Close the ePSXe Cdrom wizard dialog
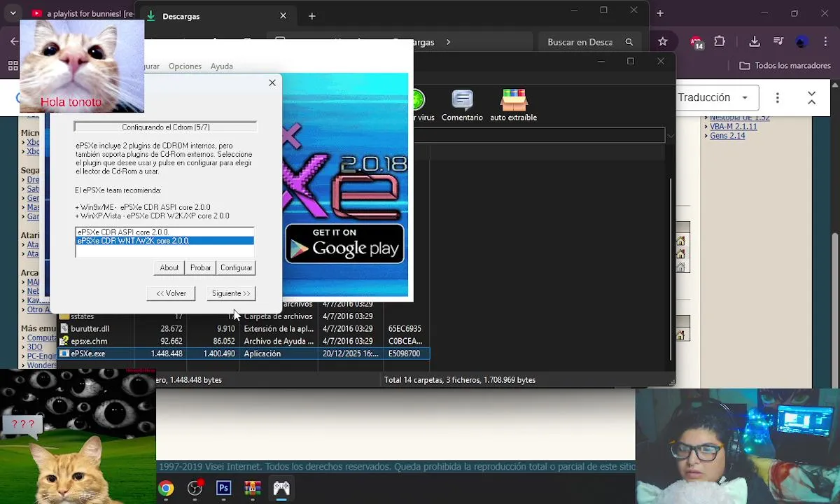This screenshot has height=504, width=840. (272, 83)
